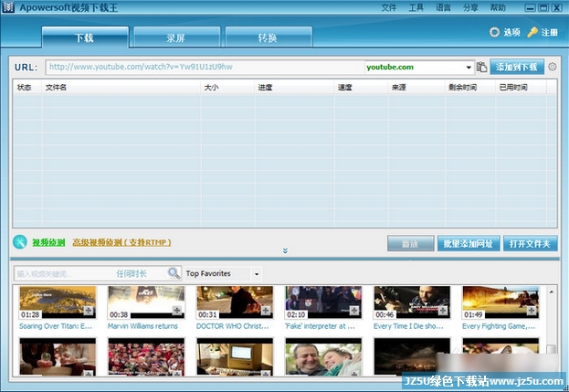Viewport: 569px width, 392px height.
Task: Open Marvin Williams returns thumbnail
Action: 146,302
